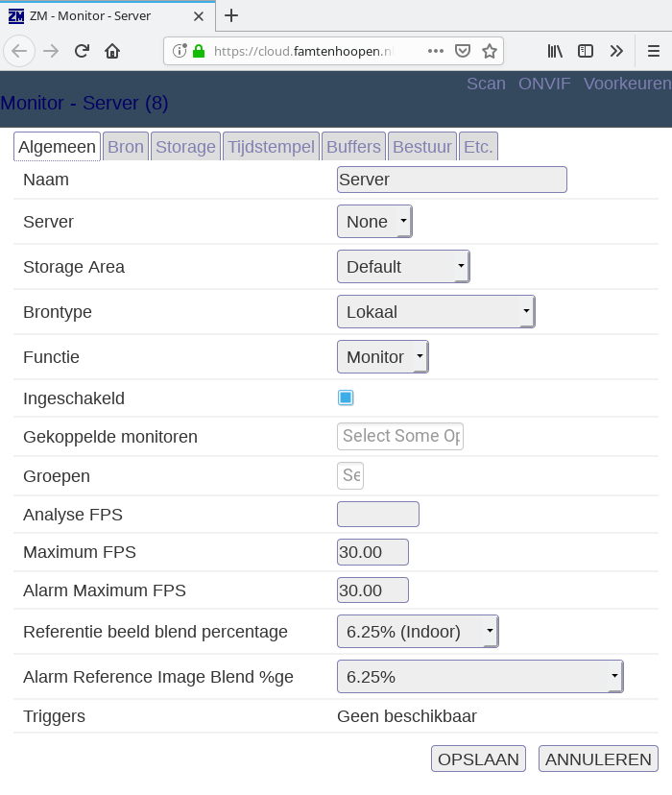Bookmark this page with star icon

coord(489,51)
